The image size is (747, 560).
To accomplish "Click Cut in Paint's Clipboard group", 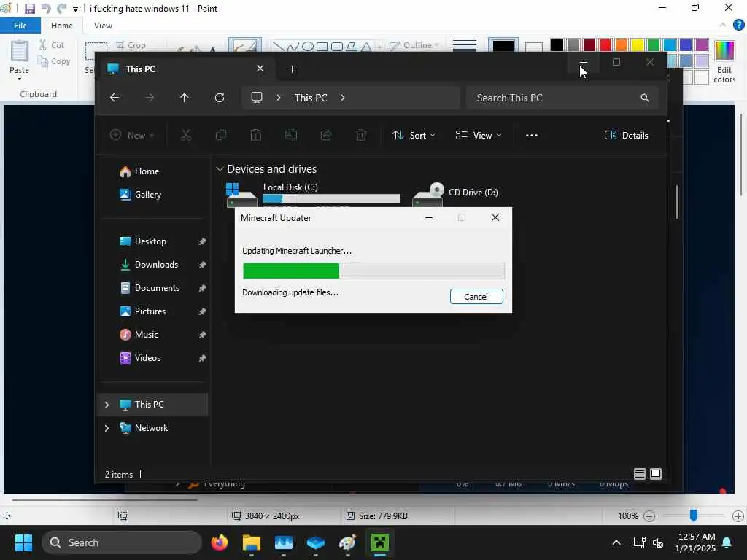I will point(52,45).
